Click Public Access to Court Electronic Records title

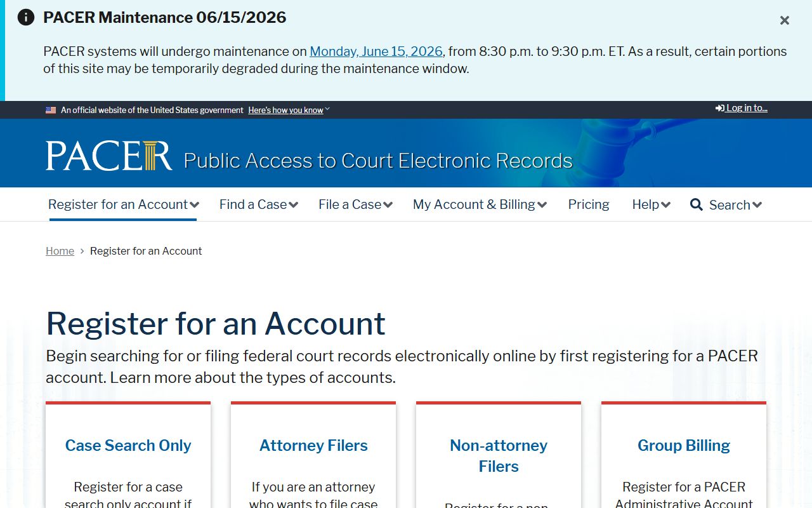tap(378, 160)
